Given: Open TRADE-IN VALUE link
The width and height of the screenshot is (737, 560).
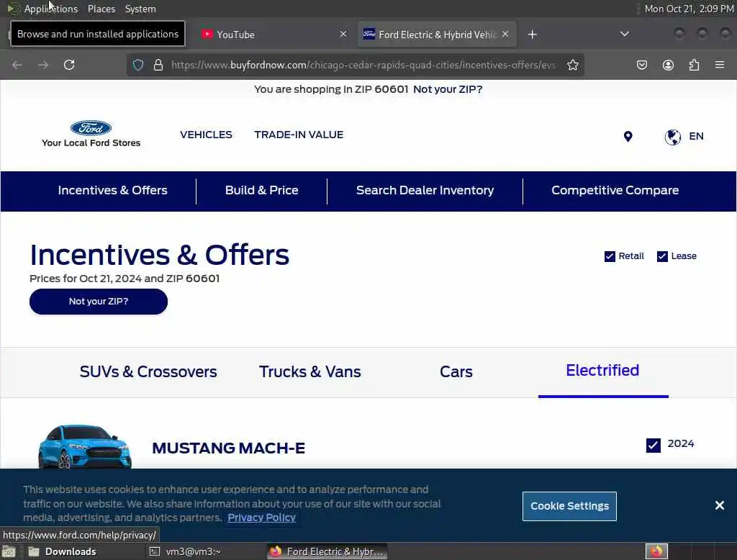Looking at the screenshot, I should [299, 135].
